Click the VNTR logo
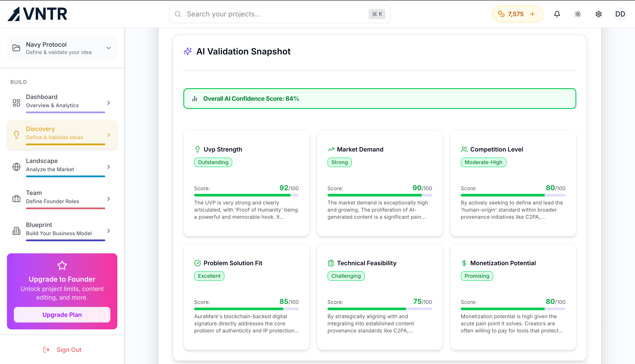Viewport: 635px width, 364px height. [37, 14]
